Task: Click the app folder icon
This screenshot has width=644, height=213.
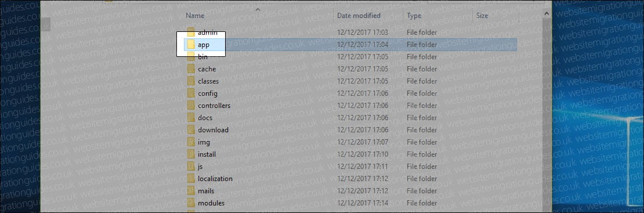Action: pyautogui.click(x=191, y=45)
